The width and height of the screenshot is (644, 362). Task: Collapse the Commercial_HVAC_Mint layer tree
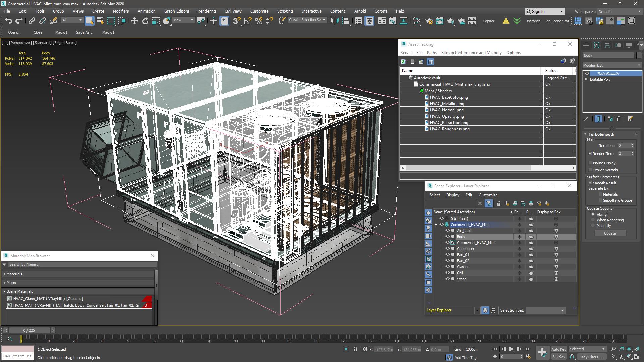click(x=436, y=225)
